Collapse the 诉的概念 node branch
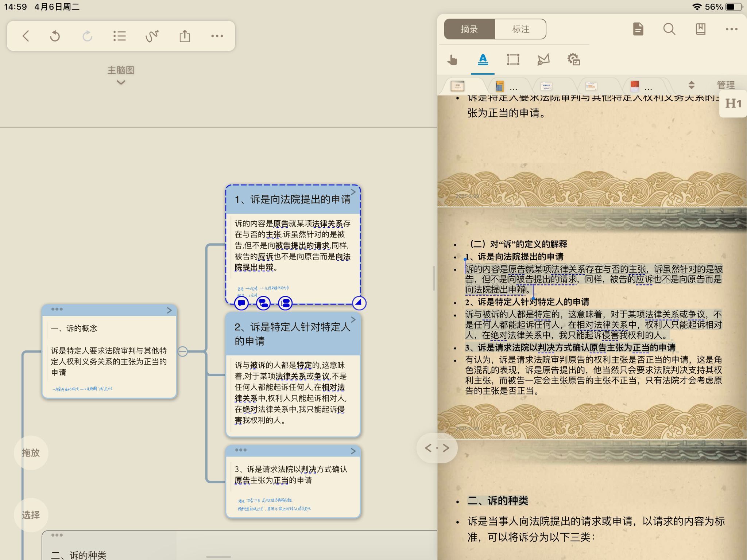 [183, 351]
